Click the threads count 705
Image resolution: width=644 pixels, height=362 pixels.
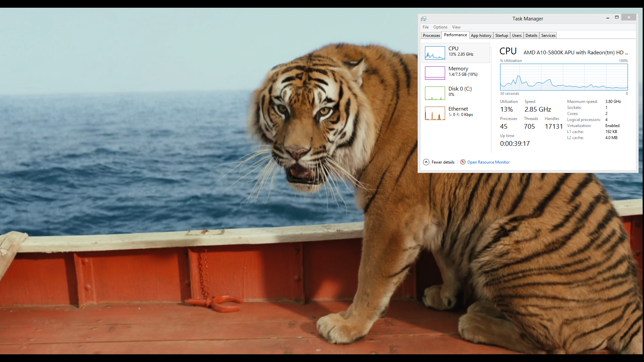point(529,127)
